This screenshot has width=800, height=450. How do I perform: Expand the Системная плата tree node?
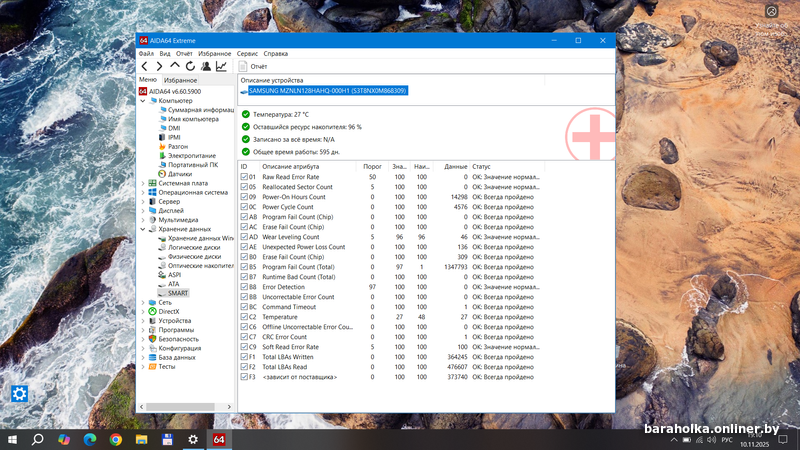pos(142,183)
